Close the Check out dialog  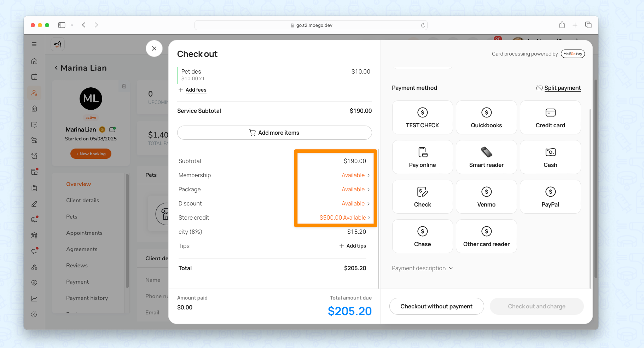pos(154,48)
